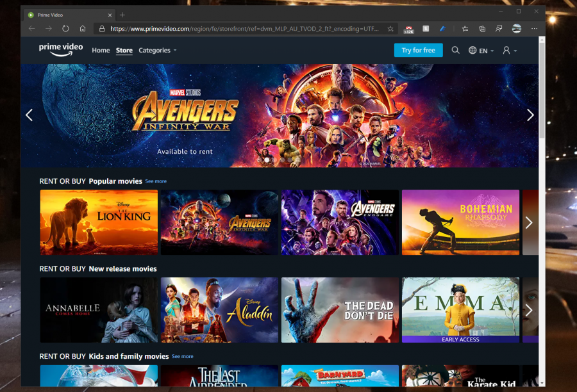Viewport: 577px width, 392px height.
Task: Click the search magnifier icon
Action: click(455, 50)
